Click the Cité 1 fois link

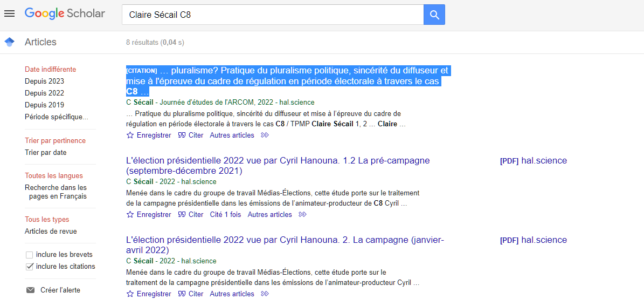tap(225, 214)
